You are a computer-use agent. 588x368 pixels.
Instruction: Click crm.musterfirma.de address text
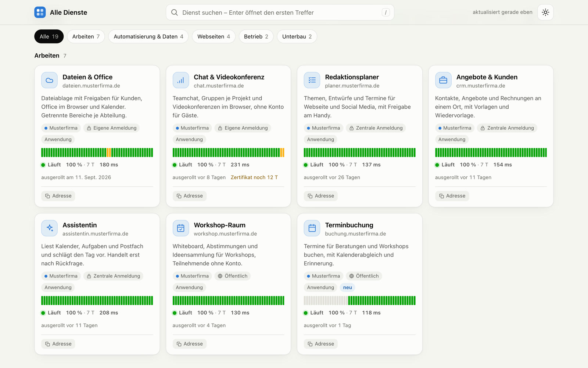[x=481, y=86]
